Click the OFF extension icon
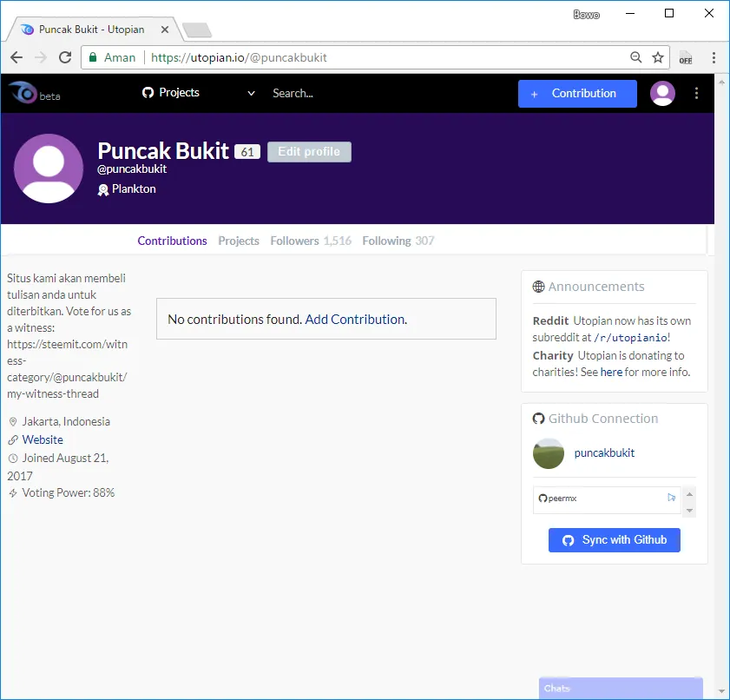The image size is (730, 700). pyautogui.click(x=686, y=57)
